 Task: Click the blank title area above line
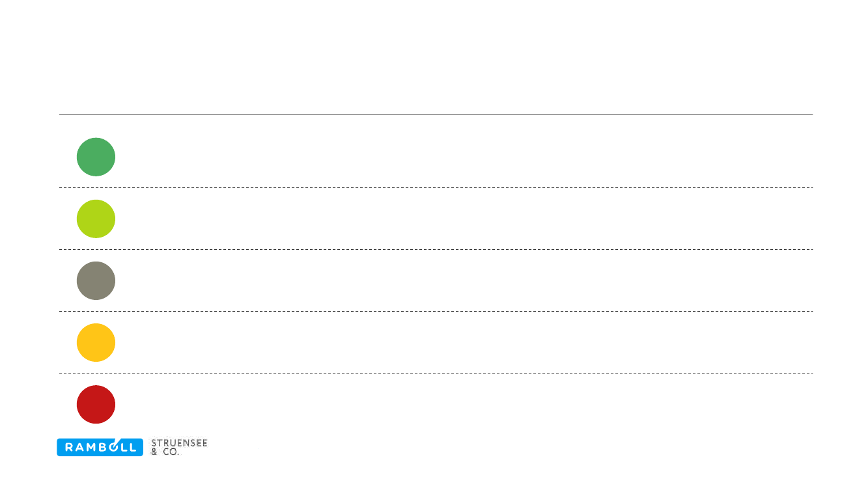pyautogui.click(x=436, y=72)
